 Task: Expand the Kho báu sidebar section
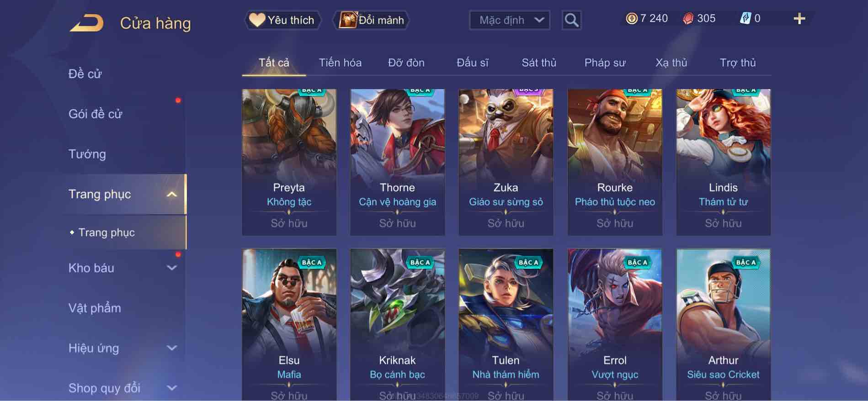click(171, 268)
